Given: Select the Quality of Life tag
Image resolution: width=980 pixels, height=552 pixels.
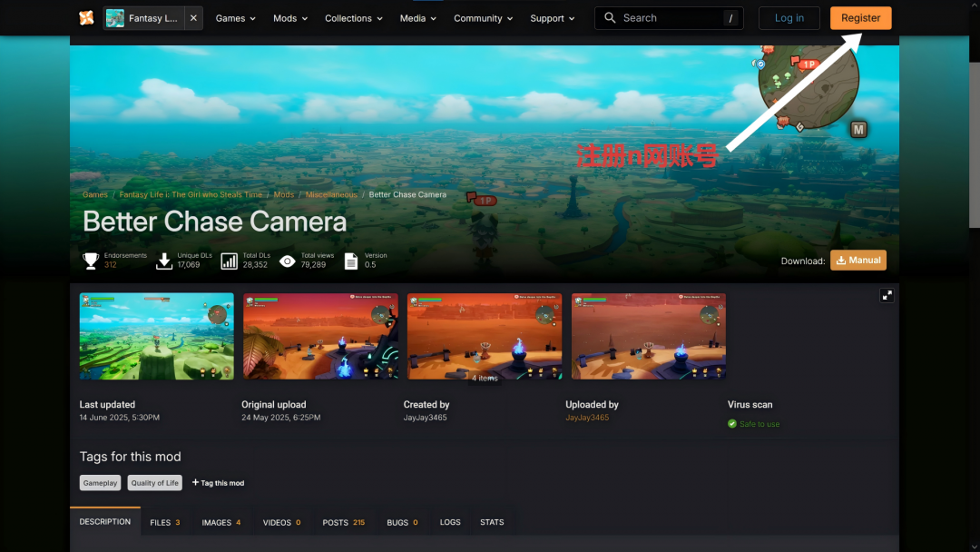Looking at the screenshot, I should pyautogui.click(x=154, y=483).
